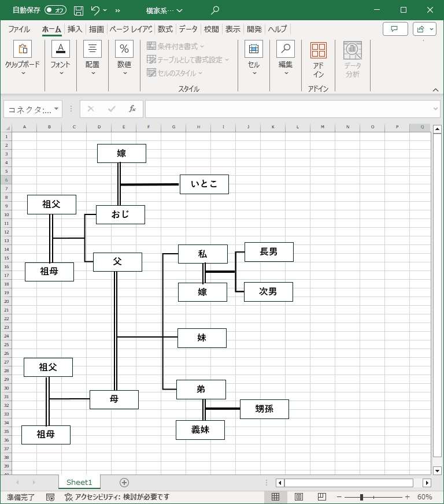Click the zoom slider handle

pos(361,497)
